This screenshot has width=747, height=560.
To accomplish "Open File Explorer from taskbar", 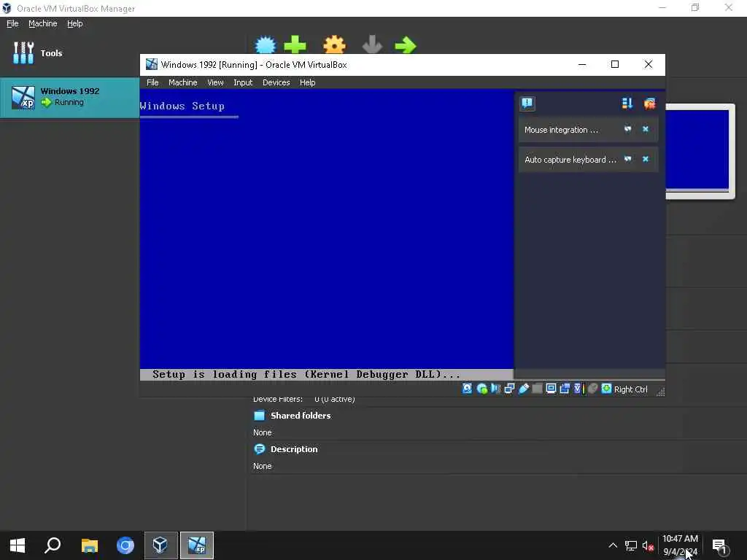I will (x=89, y=545).
